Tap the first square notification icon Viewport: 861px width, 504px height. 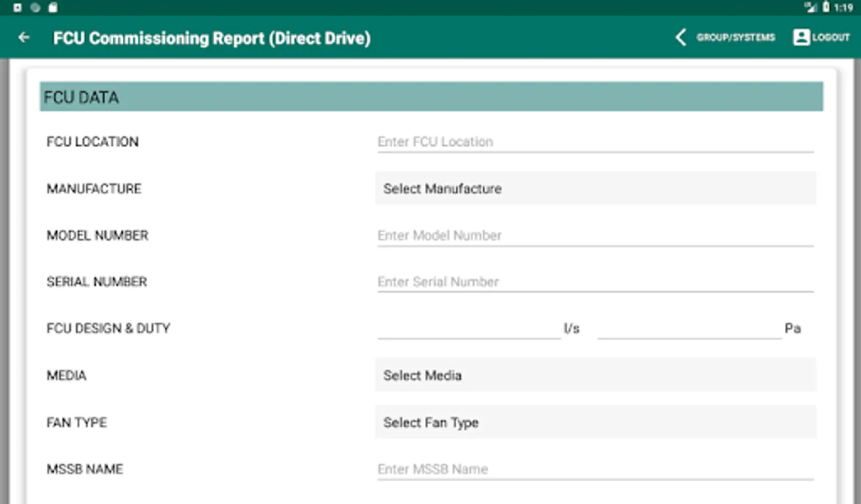17,7
